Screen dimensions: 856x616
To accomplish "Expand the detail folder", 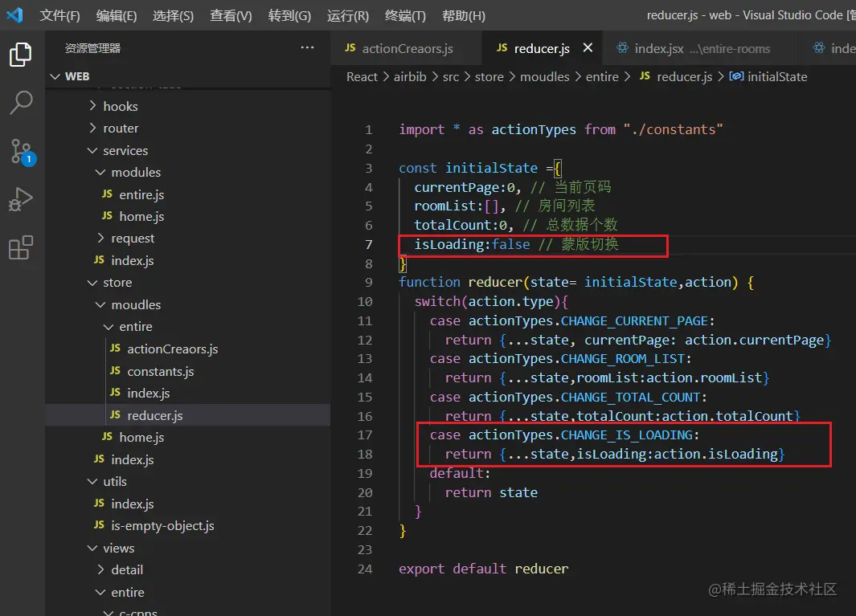I will 100,569.
